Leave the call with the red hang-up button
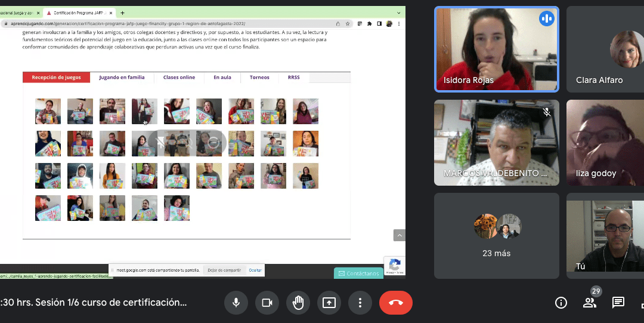The image size is (644, 323). coord(395,303)
